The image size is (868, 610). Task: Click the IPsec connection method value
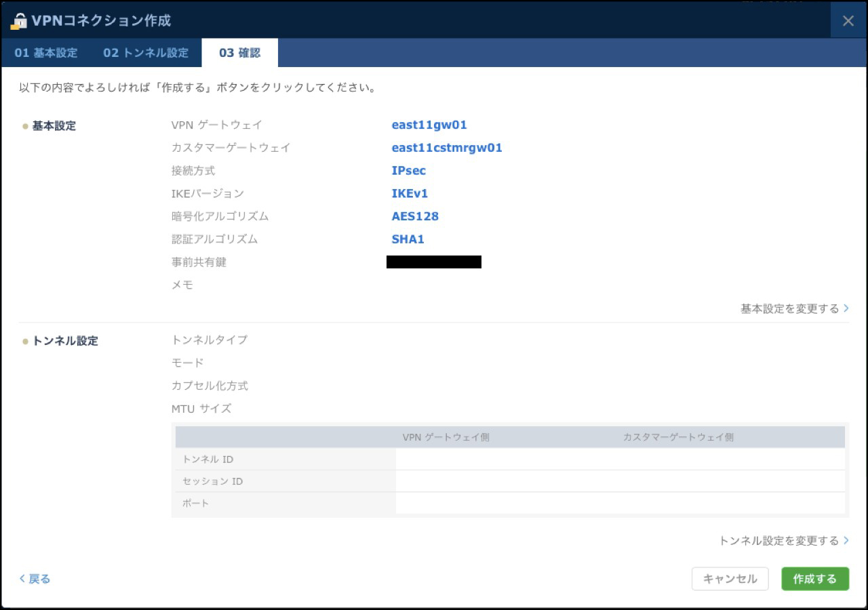click(x=409, y=171)
